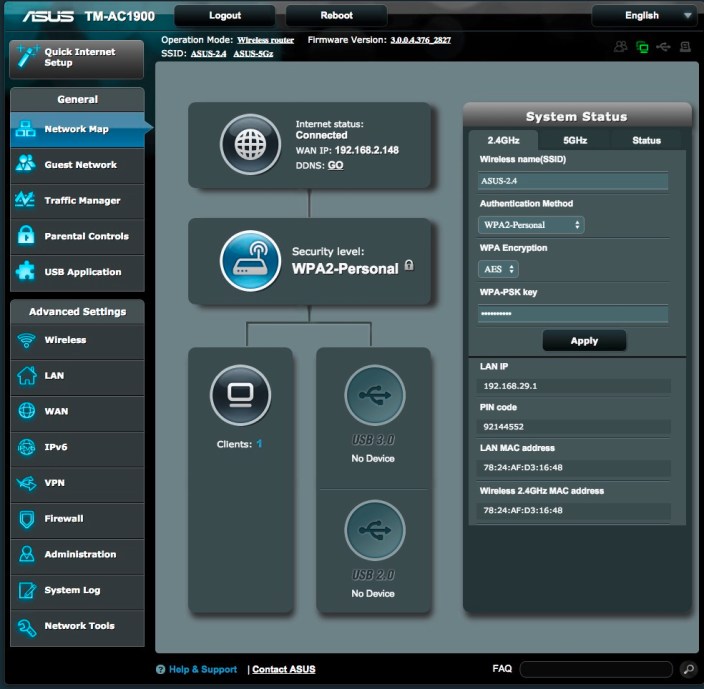Click the Wireless name SSID field
This screenshot has width=704, height=689.
tap(573, 181)
